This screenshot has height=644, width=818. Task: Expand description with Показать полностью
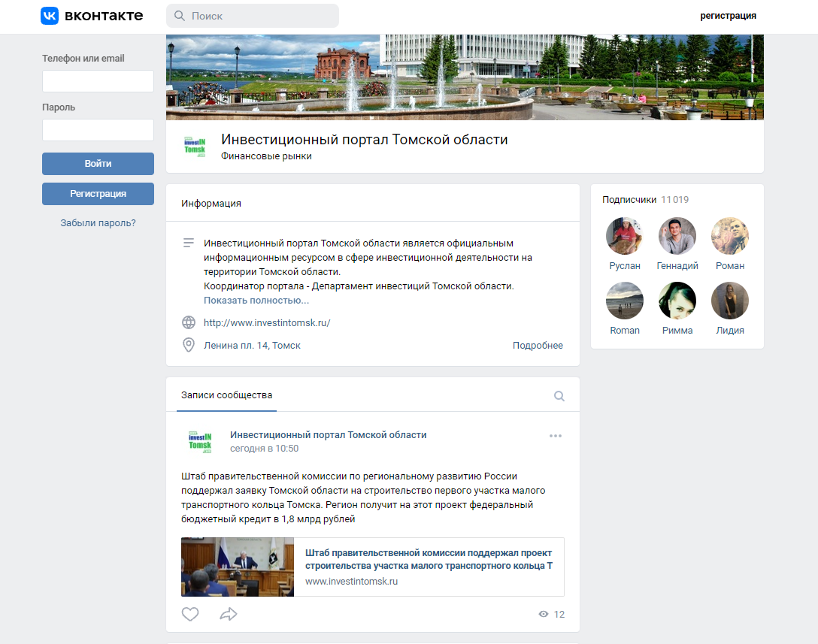[x=256, y=301]
